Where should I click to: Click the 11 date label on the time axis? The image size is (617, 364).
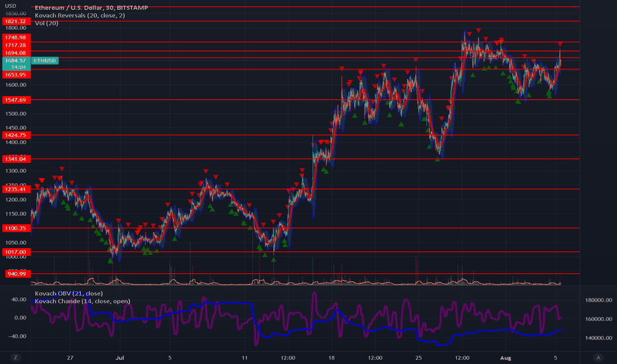(245, 357)
